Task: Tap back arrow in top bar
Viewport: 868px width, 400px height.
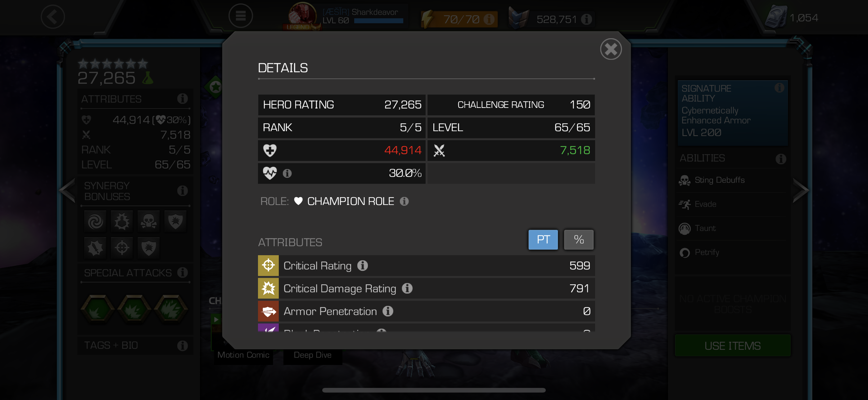Action: tap(52, 16)
